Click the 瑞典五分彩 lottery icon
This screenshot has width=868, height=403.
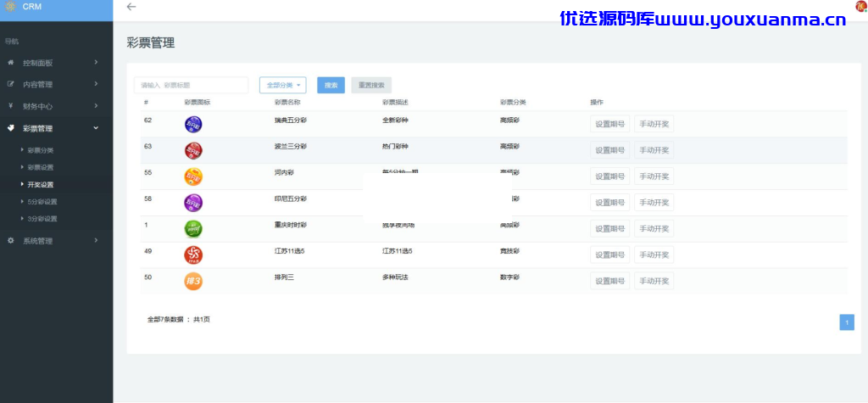click(x=193, y=124)
